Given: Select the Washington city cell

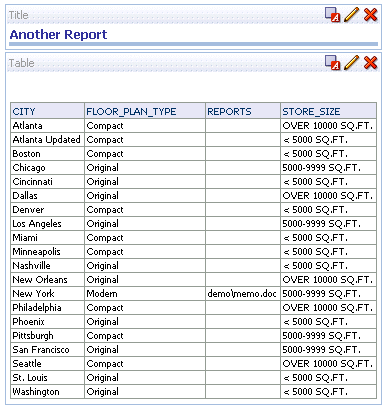Looking at the screenshot, I should coord(47,392).
